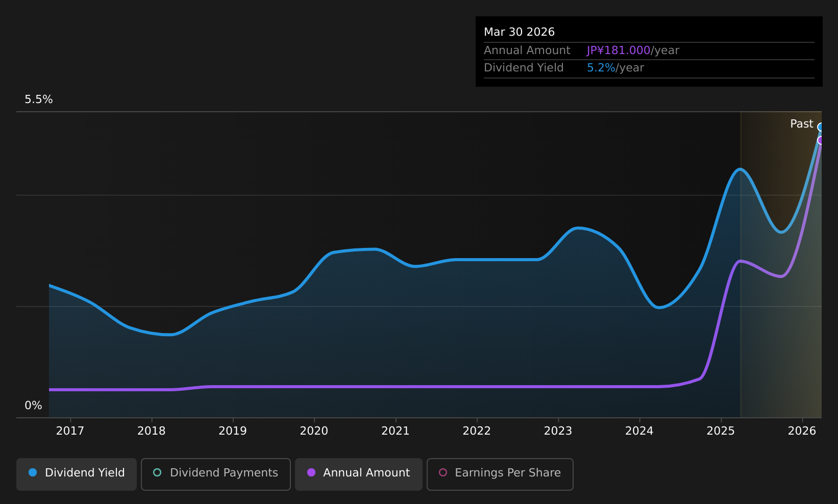
Task: Click the 2021 x-axis label
Action: [396, 431]
